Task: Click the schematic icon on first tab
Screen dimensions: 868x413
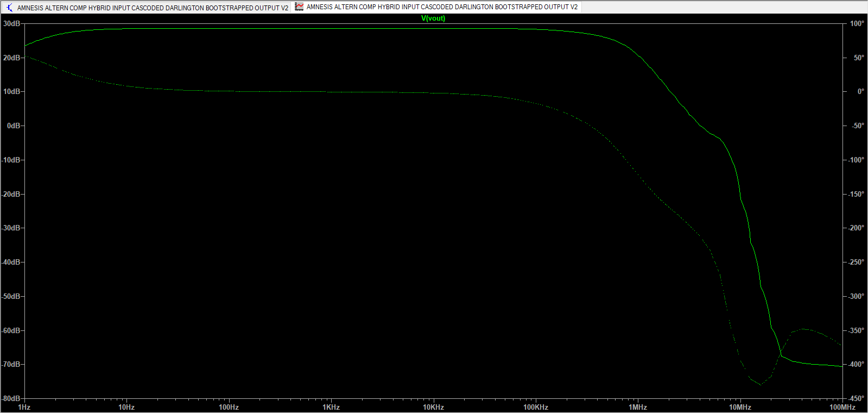Action: click(x=9, y=8)
